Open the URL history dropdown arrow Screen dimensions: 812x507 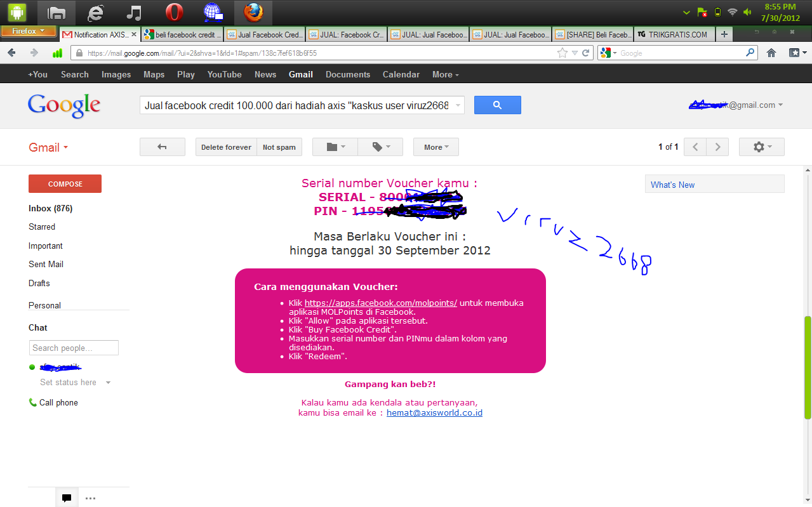click(575, 53)
